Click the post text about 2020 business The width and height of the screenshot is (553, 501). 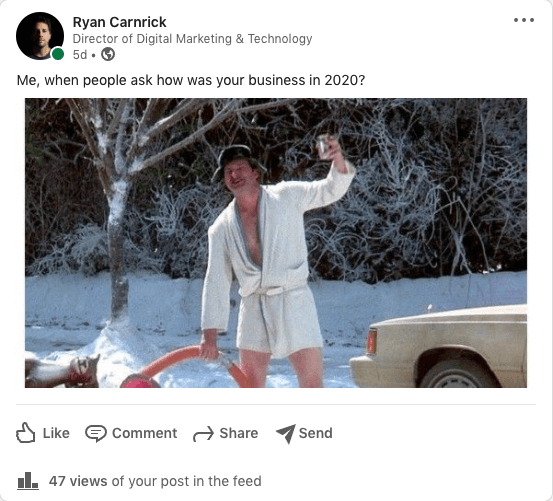[191, 80]
